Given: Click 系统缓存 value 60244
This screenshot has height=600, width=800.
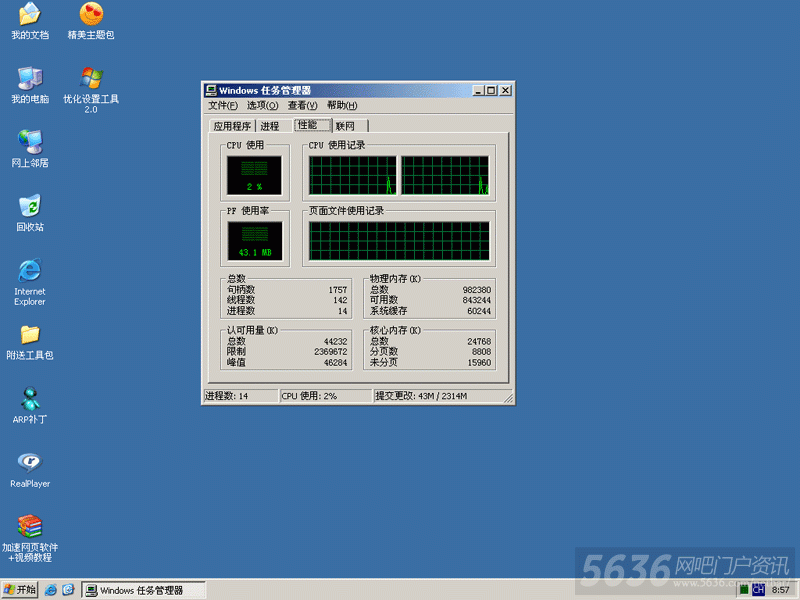Looking at the screenshot, I should [479, 311].
